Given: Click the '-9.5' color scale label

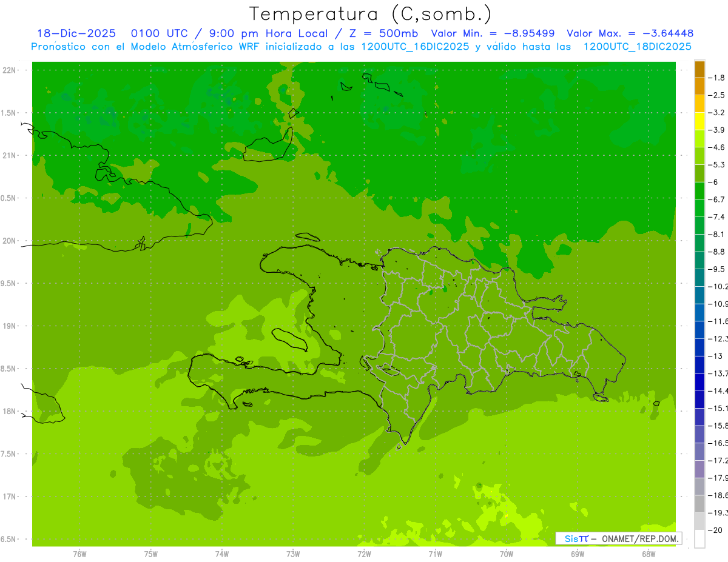Looking at the screenshot, I should [717, 269].
